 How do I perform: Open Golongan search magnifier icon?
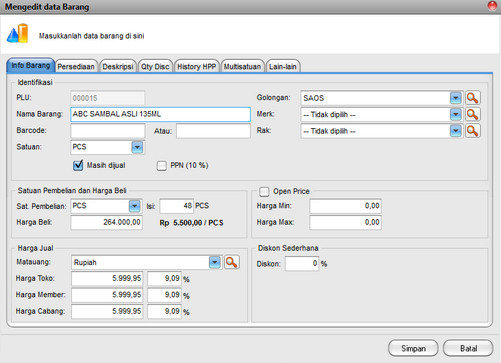coord(473,98)
